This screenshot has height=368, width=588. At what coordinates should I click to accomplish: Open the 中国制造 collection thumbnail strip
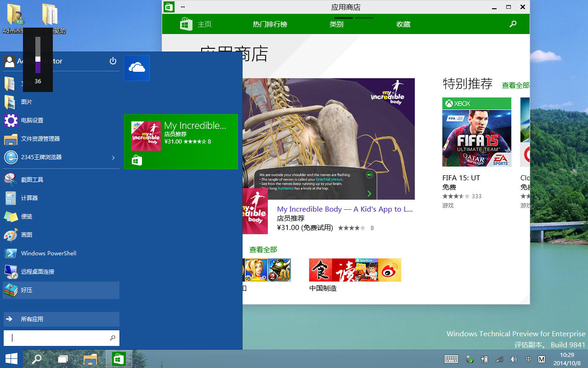[x=355, y=270]
